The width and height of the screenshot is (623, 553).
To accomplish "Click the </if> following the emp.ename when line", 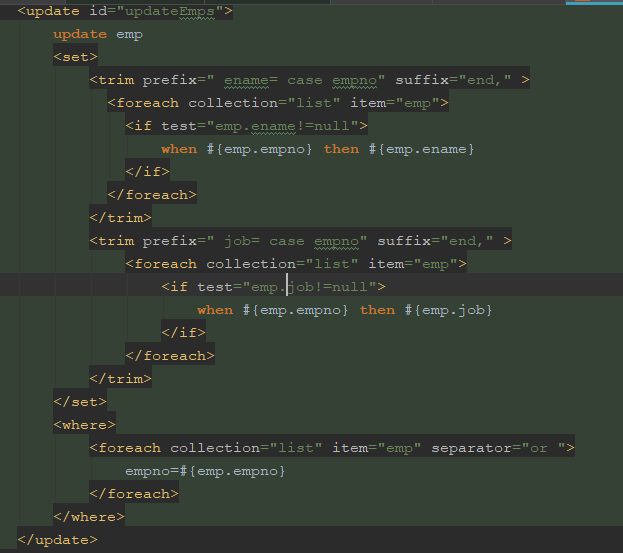I will point(147,172).
